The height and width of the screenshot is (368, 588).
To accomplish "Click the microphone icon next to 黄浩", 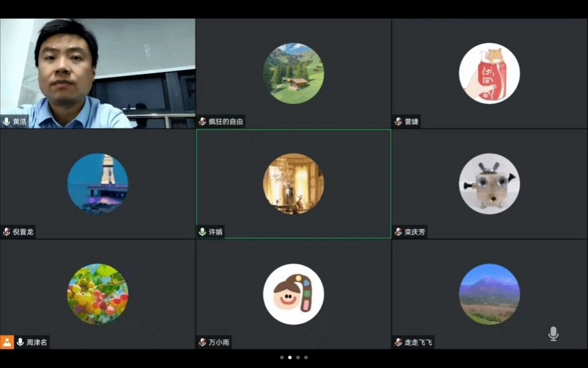I will coord(7,122).
